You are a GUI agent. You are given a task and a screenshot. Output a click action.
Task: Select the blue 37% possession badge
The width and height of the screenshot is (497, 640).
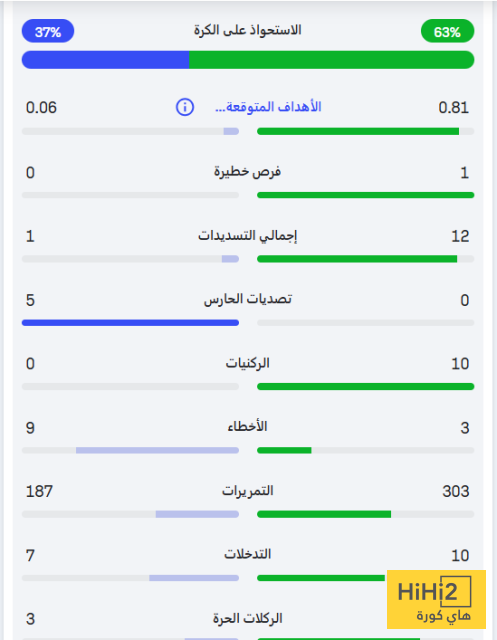click(x=48, y=31)
